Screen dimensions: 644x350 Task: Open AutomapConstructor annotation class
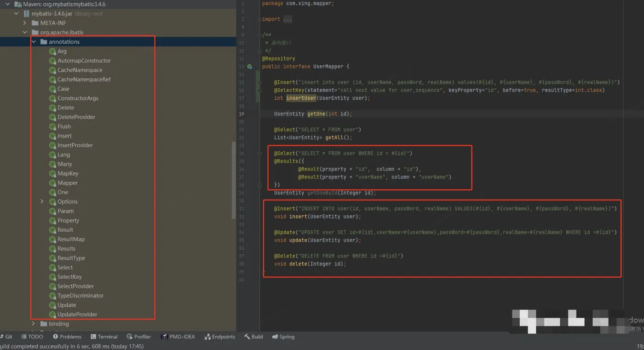pos(84,61)
